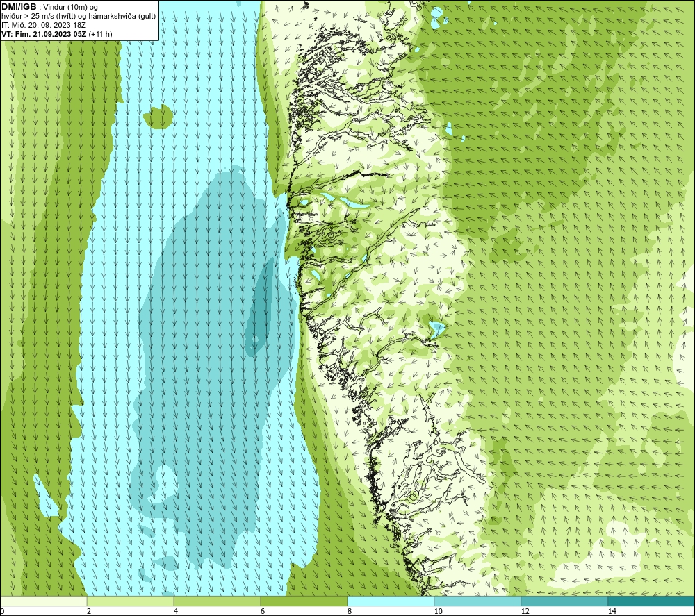Click the legend value '8'
Viewport: 695px width, 616px height.
[x=350, y=611]
